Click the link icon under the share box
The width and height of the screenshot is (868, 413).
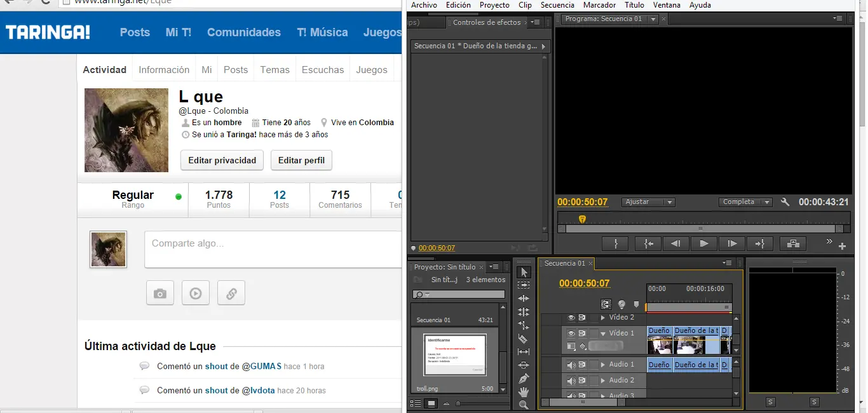[x=231, y=294]
